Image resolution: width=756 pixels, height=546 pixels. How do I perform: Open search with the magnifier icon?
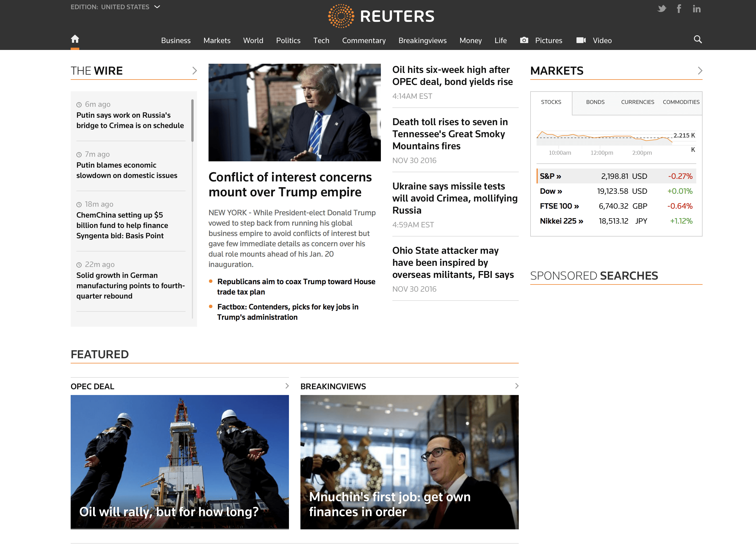[x=698, y=39]
